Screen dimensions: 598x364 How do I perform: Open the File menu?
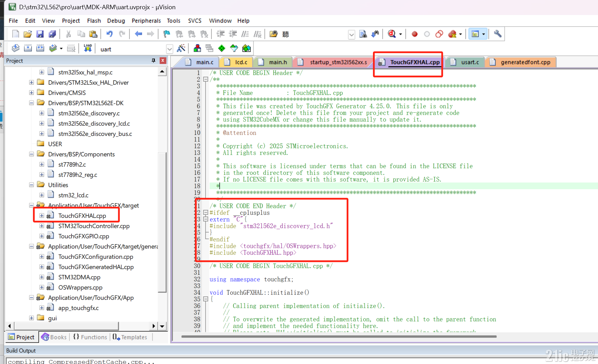point(13,20)
